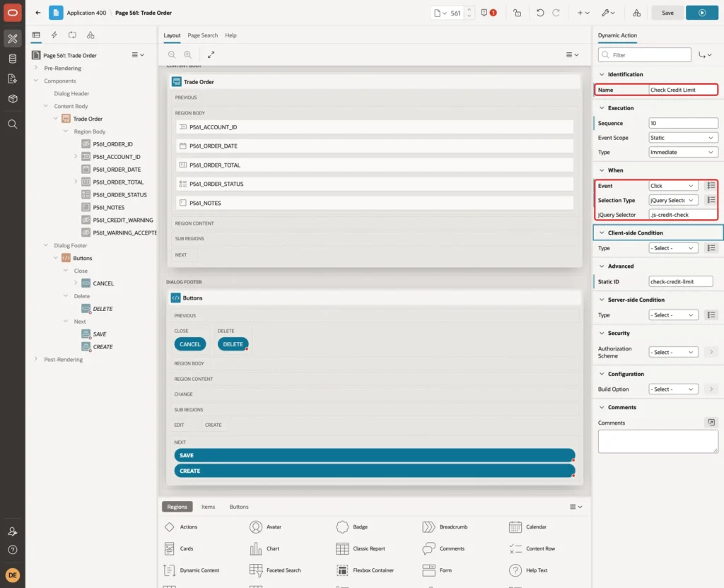724x588 pixels.
Task: Expand the Comments editor popup icon
Action: [711, 423]
